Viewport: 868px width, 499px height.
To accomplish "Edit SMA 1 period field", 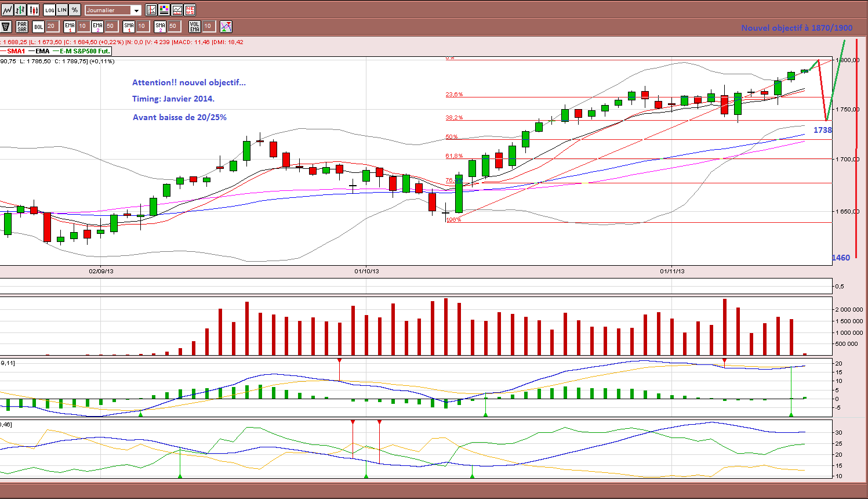I will pyautogui.click(x=142, y=26).
